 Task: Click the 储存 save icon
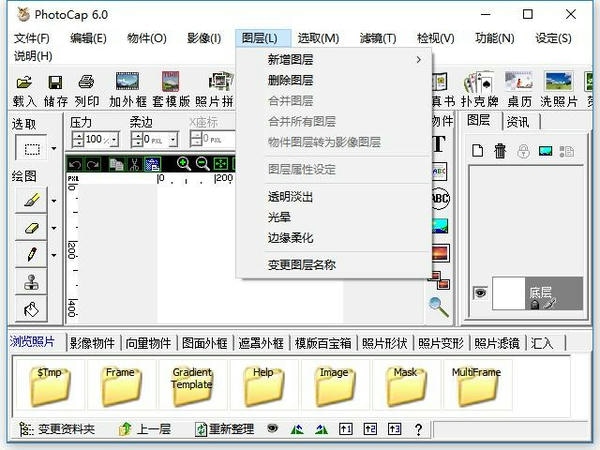[x=55, y=82]
